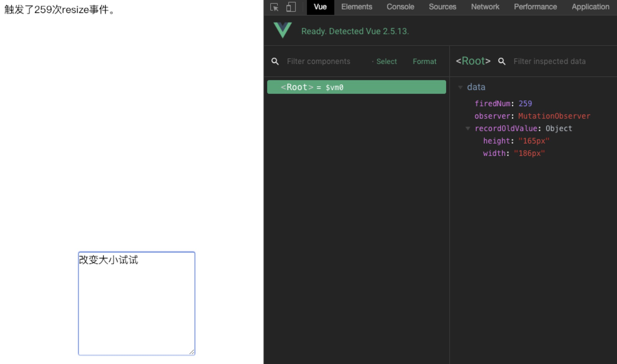This screenshot has width=617, height=364.
Task: Click the inspected data magnifier icon
Action: [502, 61]
